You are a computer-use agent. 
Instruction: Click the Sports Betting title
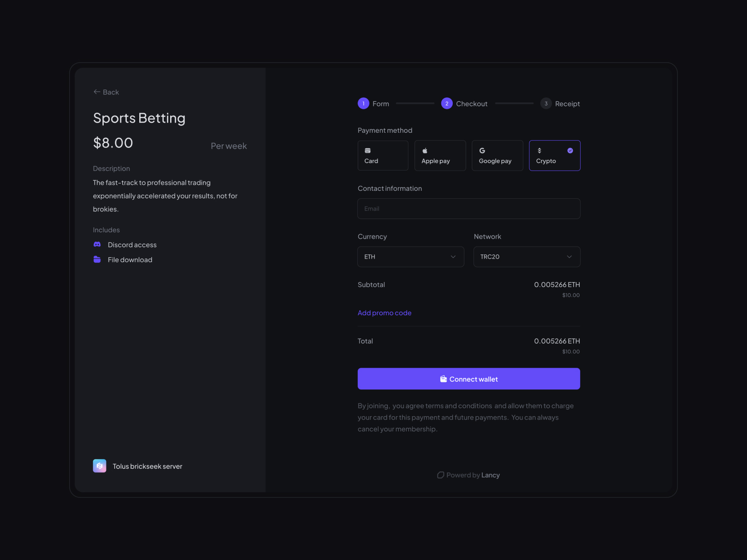(x=139, y=118)
